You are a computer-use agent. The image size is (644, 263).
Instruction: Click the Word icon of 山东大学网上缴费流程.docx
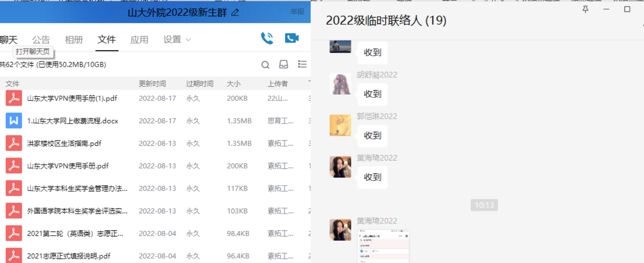tap(14, 121)
